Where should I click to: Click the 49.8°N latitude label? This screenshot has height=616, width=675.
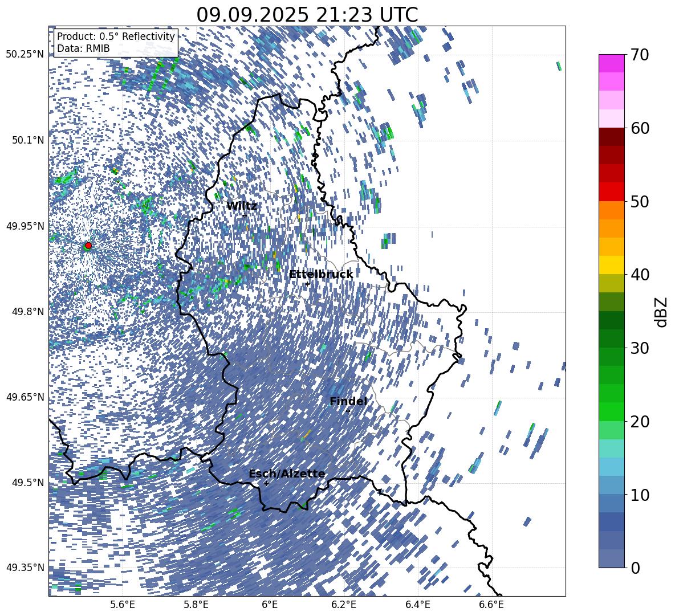(x=27, y=312)
